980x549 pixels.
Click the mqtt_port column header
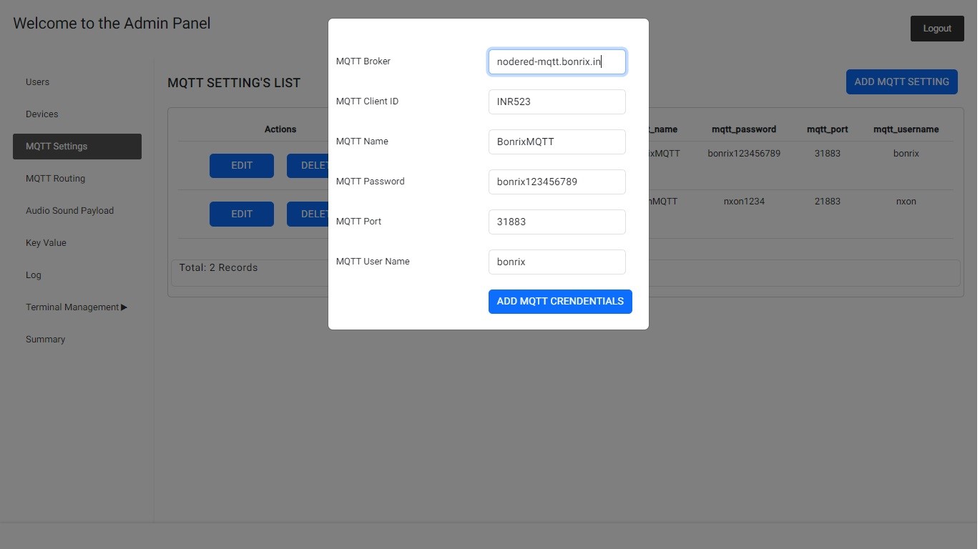pos(828,129)
